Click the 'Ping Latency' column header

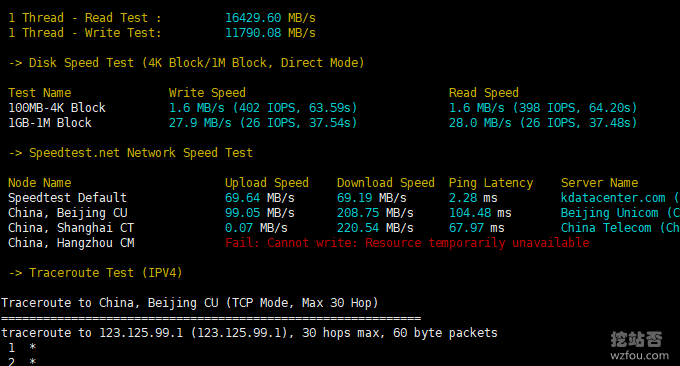[x=491, y=183]
